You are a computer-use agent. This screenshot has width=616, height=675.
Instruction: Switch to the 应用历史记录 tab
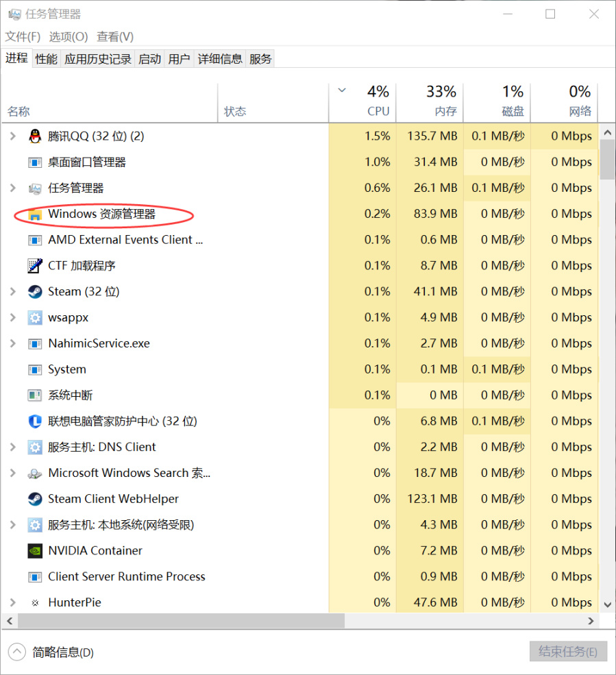(98, 59)
